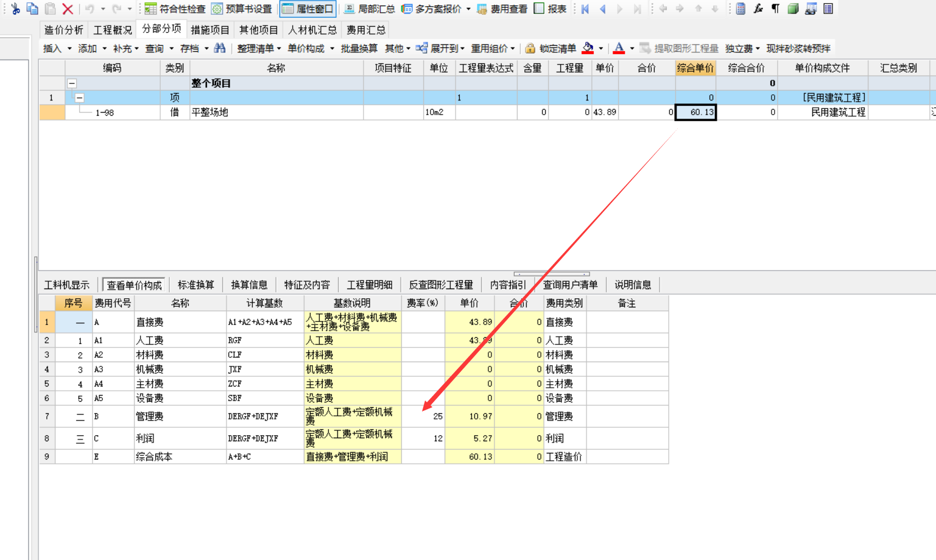Click the 锁定清单 lock list button
This screenshot has width=936, height=560.
pyautogui.click(x=551, y=48)
